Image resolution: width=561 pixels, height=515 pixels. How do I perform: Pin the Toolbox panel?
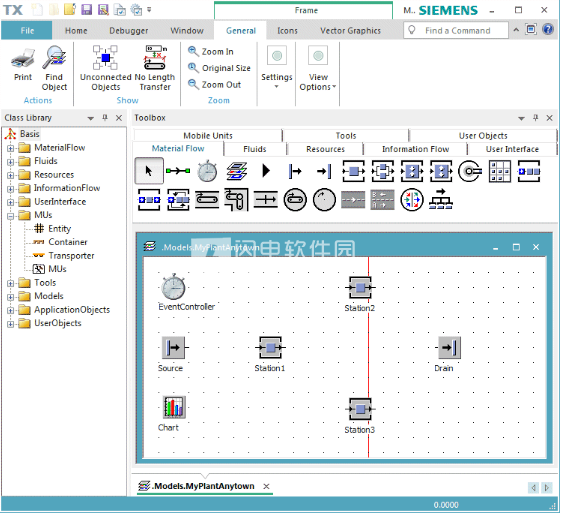(536, 118)
